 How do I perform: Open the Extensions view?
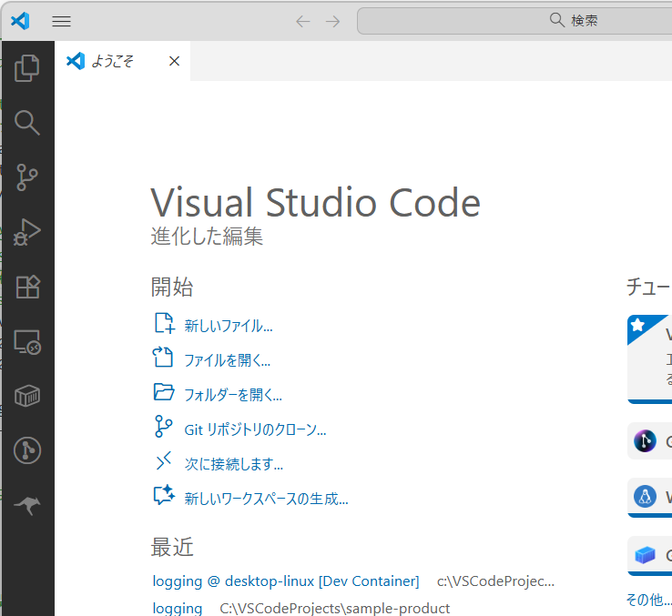click(28, 287)
